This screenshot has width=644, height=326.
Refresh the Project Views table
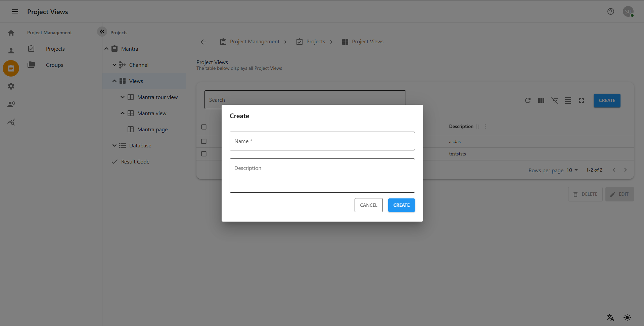pos(527,100)
